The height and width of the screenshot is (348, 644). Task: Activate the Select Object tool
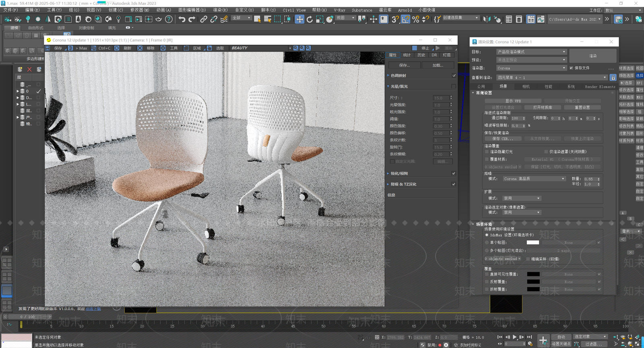tap(257, 19)
